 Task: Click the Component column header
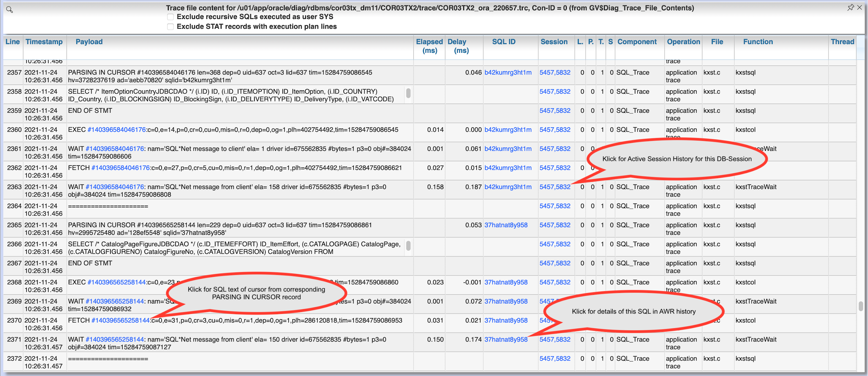[x=637, y=42]
